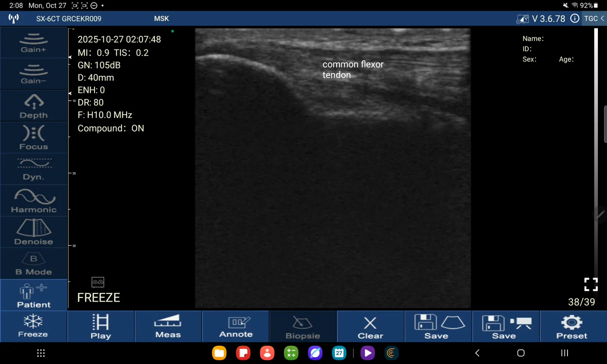Open the green calculator app in taskbar
The height and width of the screenshot is (364, 607).
[291, 353]
